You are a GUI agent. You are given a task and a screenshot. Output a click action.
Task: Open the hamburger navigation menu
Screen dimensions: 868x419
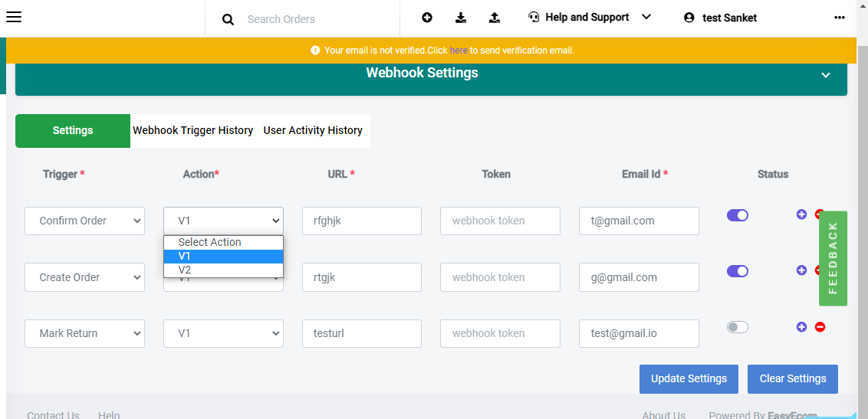tap(13, 17)
